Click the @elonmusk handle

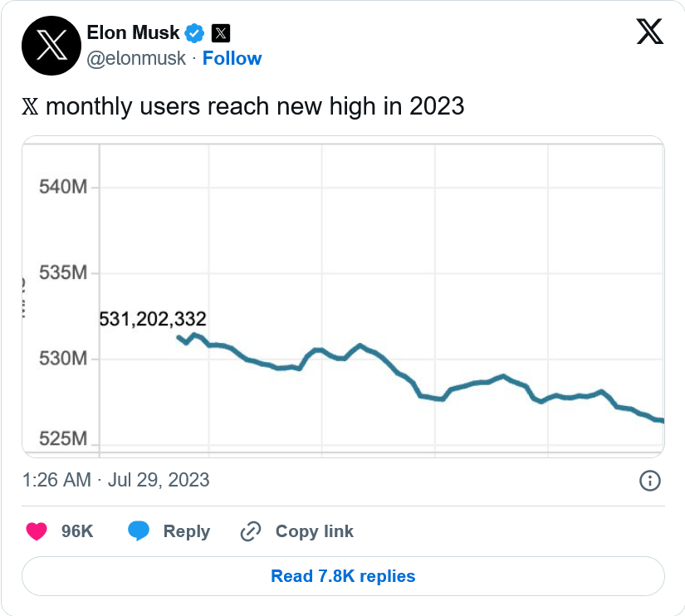tap(136, 58)
